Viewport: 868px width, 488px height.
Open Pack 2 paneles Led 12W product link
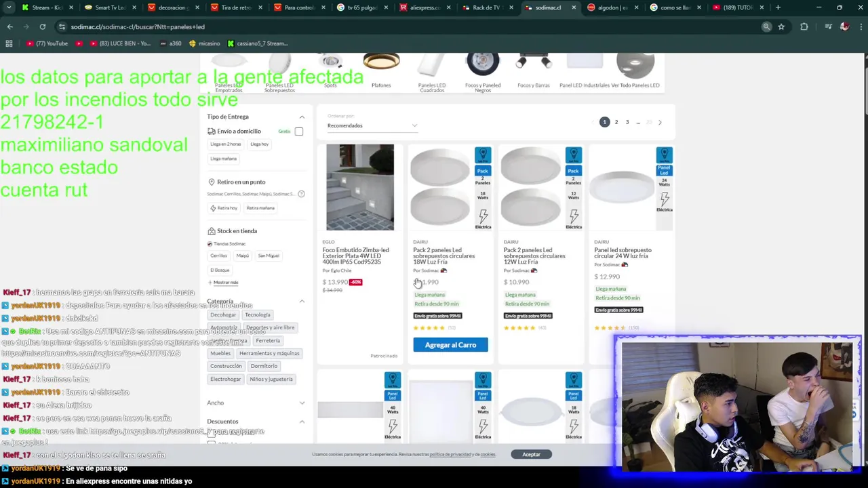(x=534, y=256)
